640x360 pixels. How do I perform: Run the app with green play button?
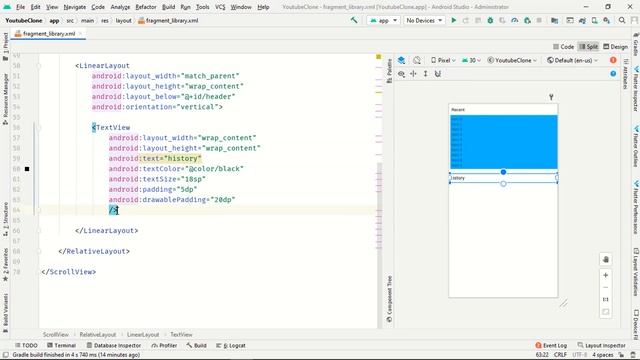[453, 20]
